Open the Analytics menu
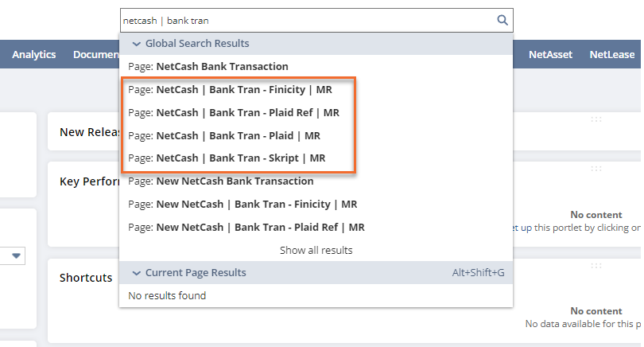The width and height of the screenshot is (644, 347). [33, 54]
